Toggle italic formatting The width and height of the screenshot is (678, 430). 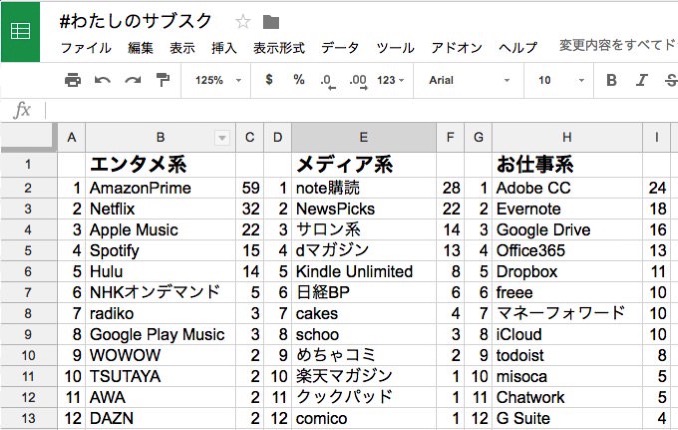click(641, 80)
